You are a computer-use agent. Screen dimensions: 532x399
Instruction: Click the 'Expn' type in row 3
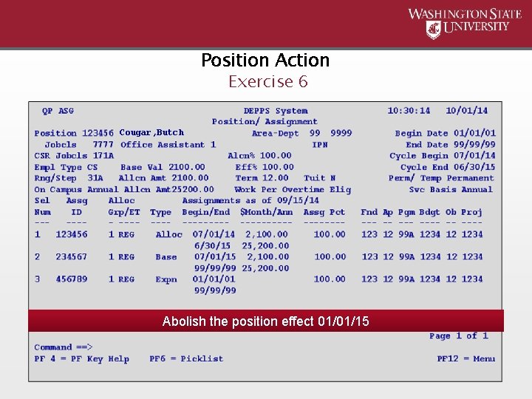(166, 279)
